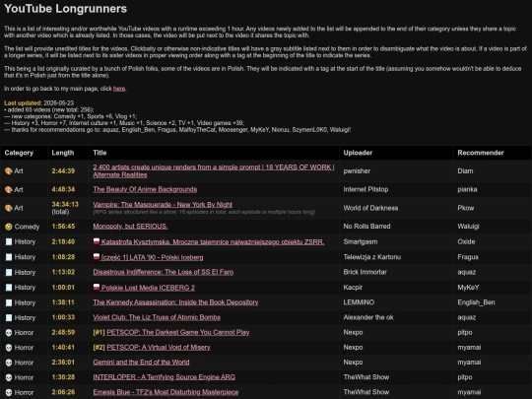Open 'Gemini and the End of the World'

[141, 362]
